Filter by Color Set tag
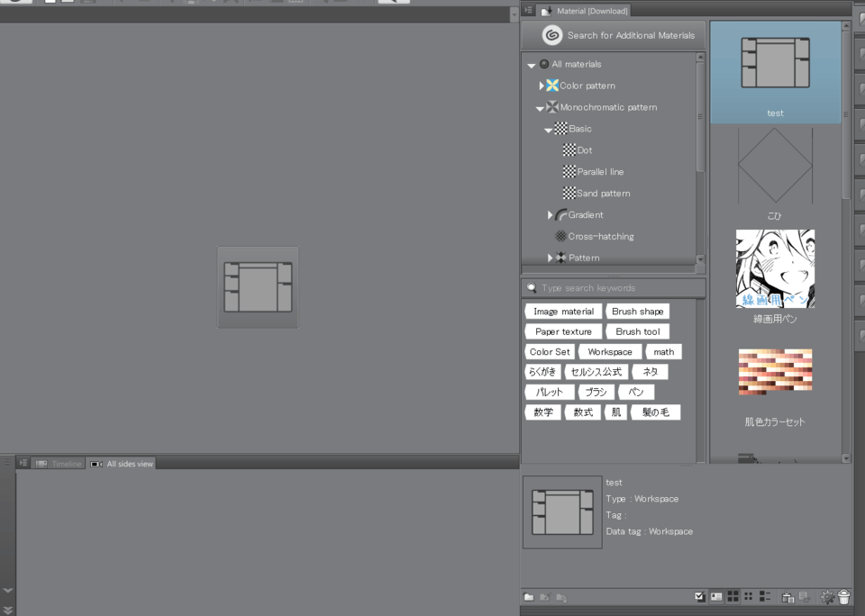 550,351
